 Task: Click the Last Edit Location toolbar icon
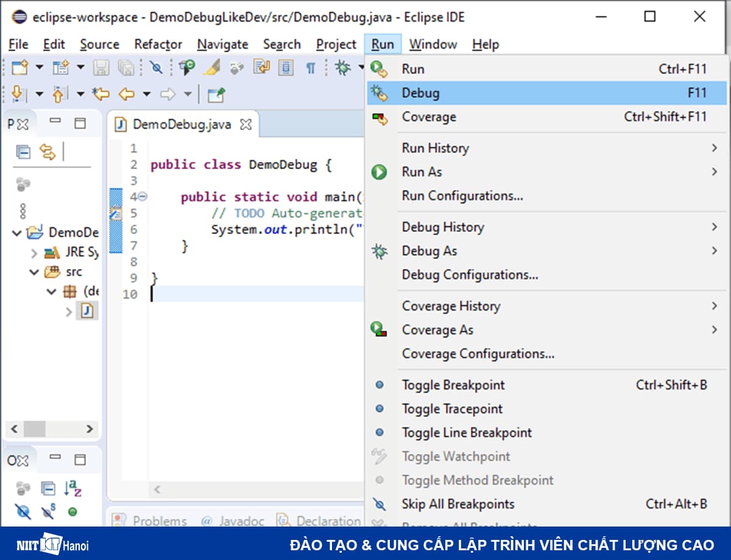point(101,93)
